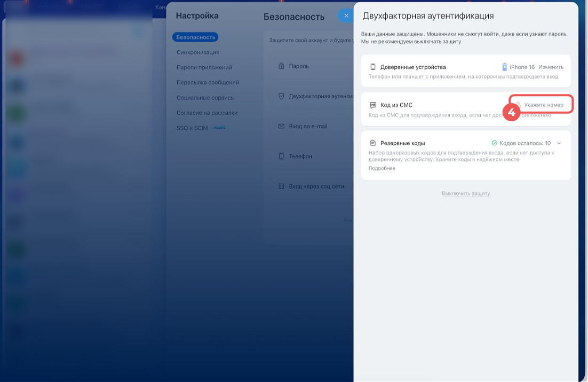Click Изменить for trusted devices

coord(551,67)
